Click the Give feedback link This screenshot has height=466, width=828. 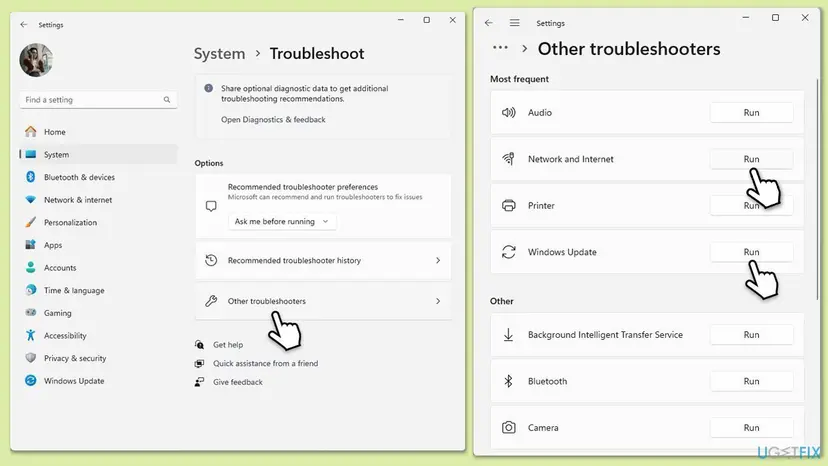point(238,382)
